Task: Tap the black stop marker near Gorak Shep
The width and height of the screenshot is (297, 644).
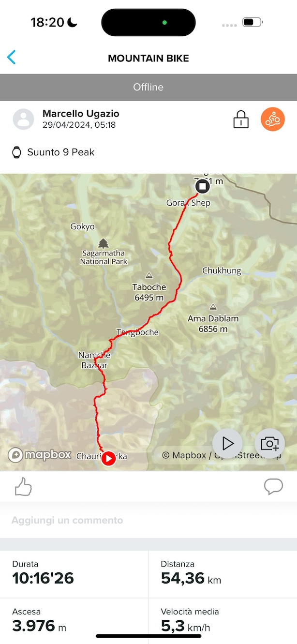Action: (203, 187)
